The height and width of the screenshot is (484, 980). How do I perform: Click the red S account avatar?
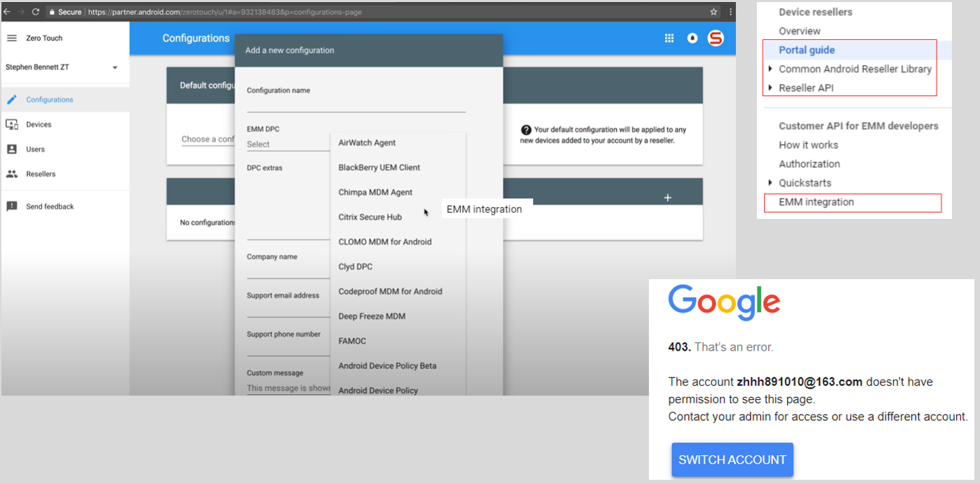pyautogui.click(x=716, y=38)
